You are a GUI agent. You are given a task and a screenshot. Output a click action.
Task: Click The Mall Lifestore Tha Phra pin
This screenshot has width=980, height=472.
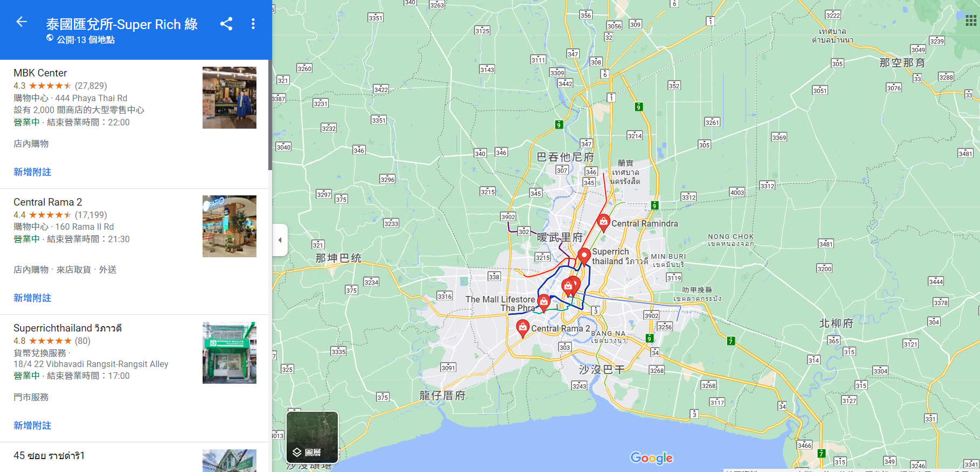[544, 302]
